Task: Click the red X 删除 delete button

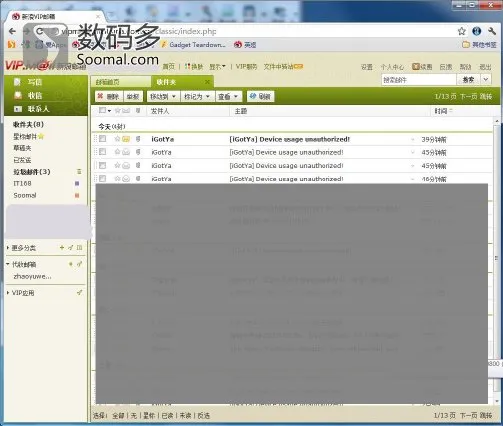Action: [x=108, y=96]
